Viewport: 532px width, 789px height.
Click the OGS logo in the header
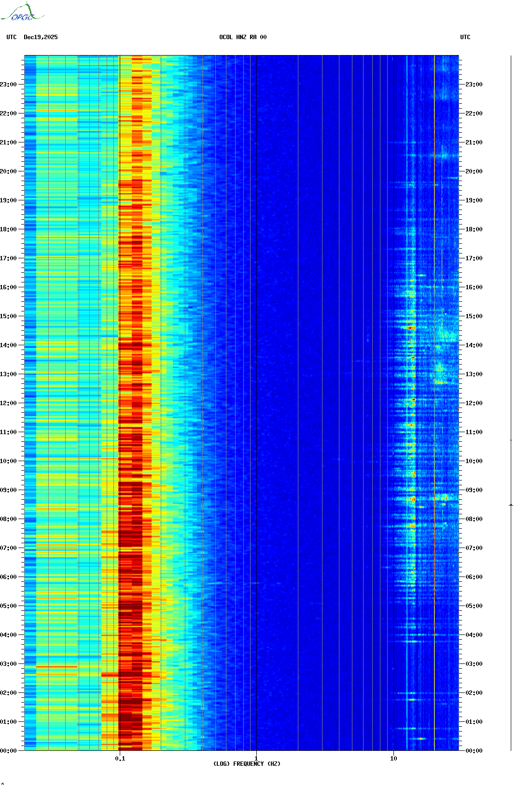click(22, 12)
